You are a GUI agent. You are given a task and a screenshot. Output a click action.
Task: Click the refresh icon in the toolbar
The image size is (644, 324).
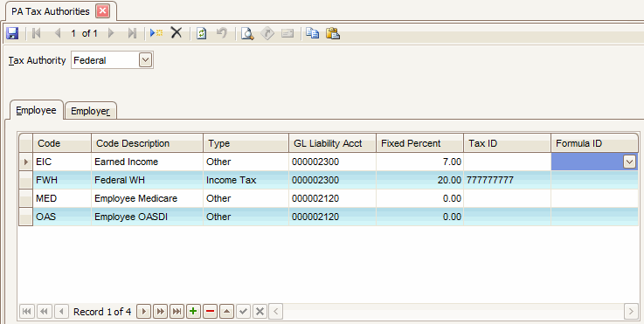pos(201,33)
